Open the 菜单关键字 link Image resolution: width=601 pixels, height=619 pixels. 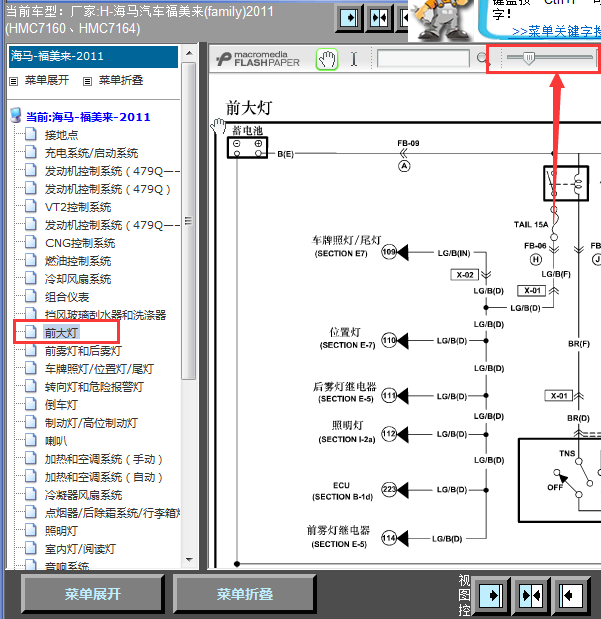pos(556,32)
